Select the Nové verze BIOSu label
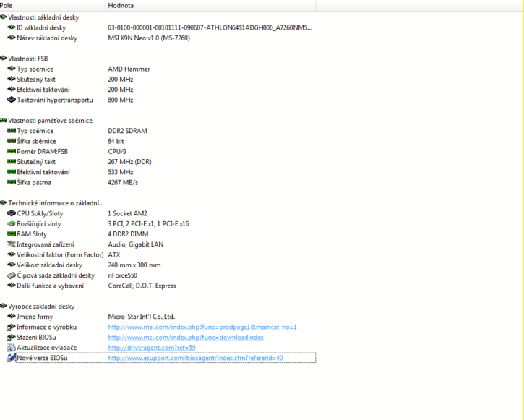This screenshot has height=420, width=524. coord(42,358)
